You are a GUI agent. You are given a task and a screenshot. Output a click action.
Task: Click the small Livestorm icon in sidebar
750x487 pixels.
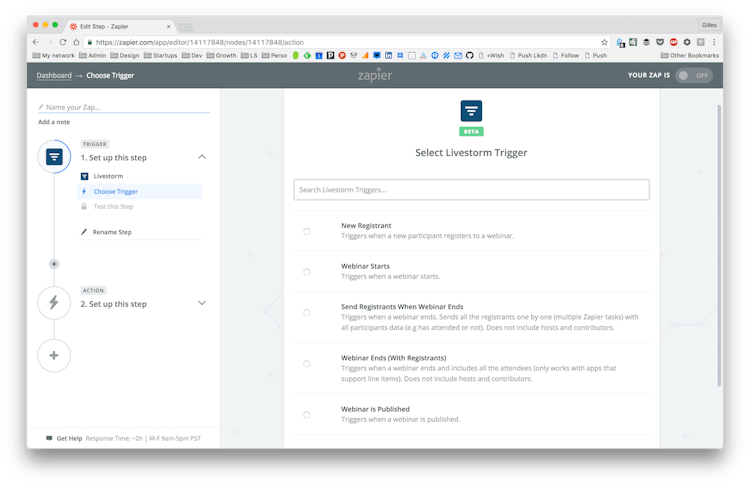(x=85, y=176)
